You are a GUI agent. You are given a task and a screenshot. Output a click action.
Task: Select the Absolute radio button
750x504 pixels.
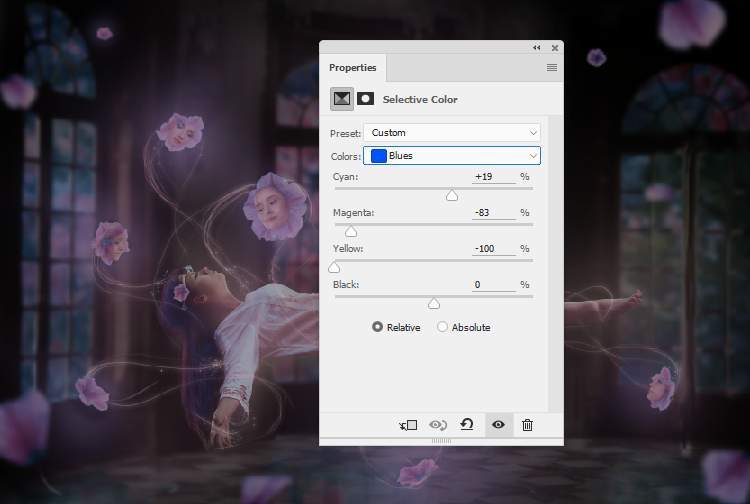coord(442,327)
